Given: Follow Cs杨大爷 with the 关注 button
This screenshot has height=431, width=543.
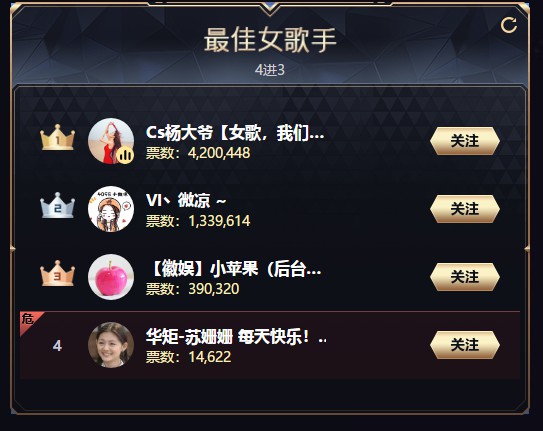Looking at the screenshot, I should click(x=465, y=141).
